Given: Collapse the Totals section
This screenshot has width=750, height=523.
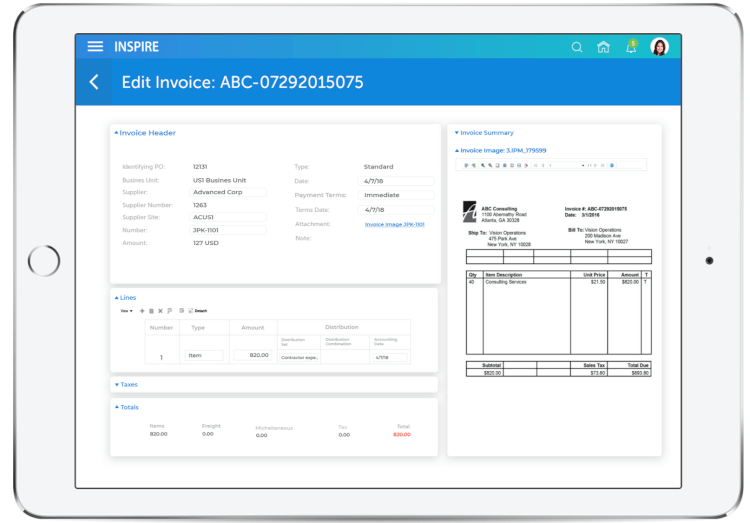Looking at the screenshot, I should [x=127, y=407].
